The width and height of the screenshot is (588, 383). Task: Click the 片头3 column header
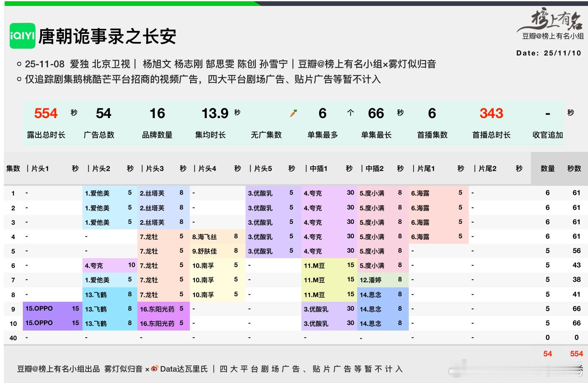[x=155, y=168]
